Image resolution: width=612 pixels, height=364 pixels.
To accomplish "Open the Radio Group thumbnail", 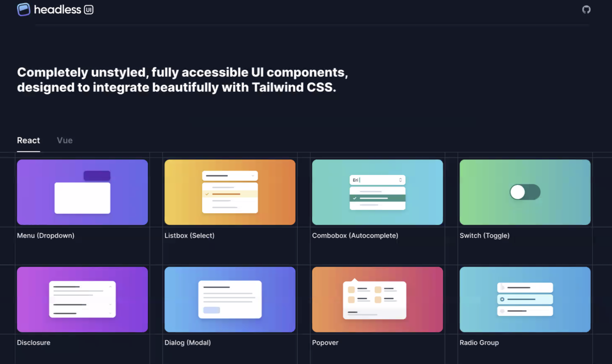I will tap(525, 299).
